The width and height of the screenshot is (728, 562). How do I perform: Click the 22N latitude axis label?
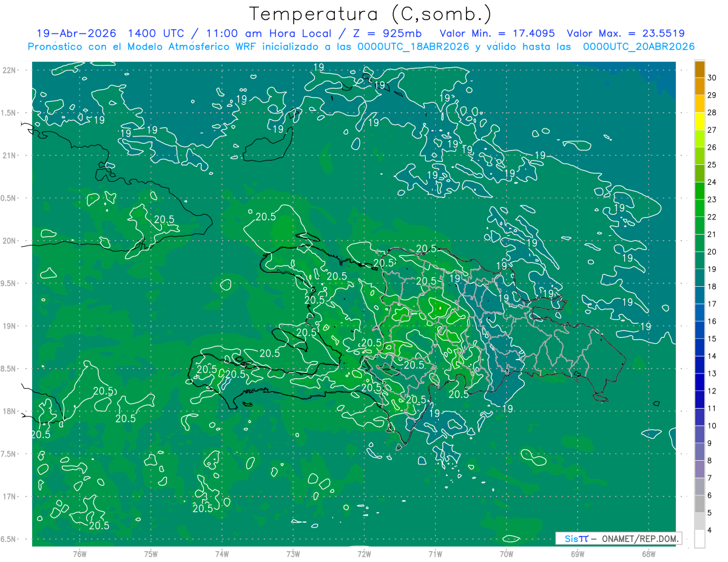point(9,70)
